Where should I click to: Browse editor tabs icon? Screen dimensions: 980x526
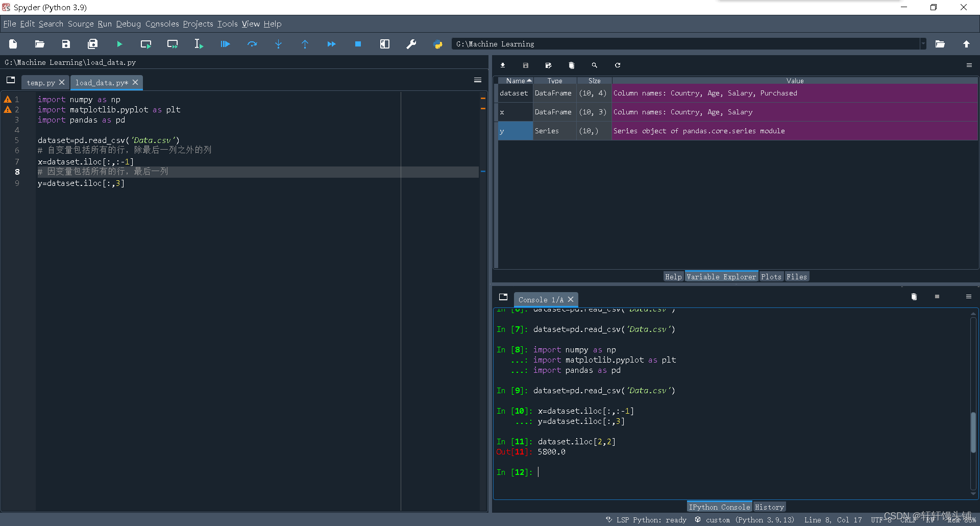pos(11,80)
